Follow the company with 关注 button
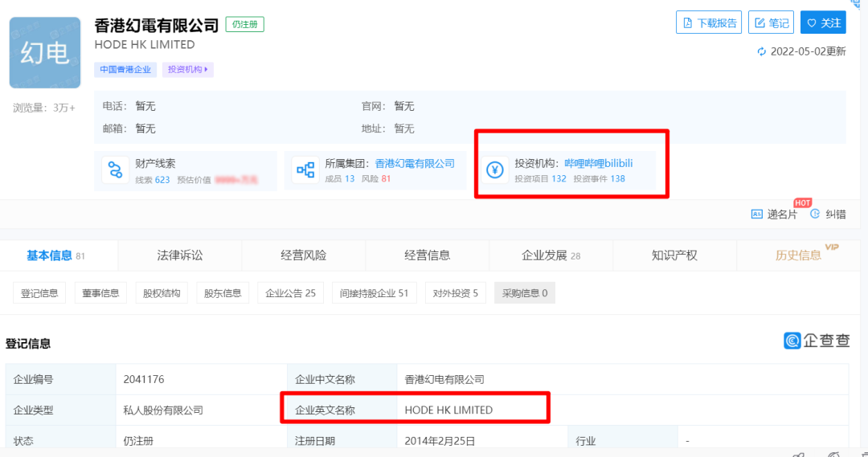The image size is (868, 457). click(823, 23)
